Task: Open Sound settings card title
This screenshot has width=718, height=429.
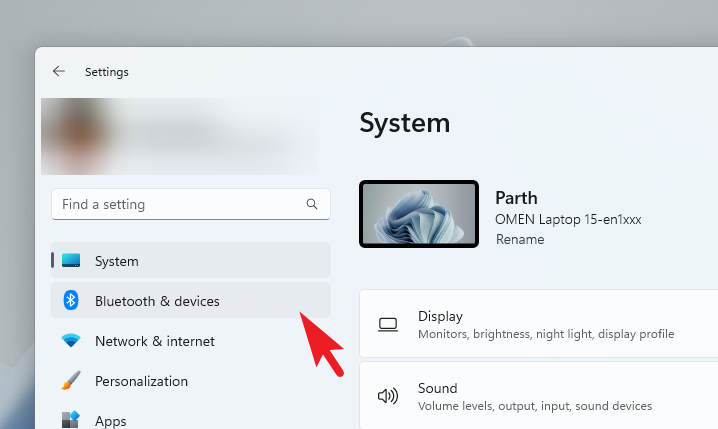Action: point(438,388)
